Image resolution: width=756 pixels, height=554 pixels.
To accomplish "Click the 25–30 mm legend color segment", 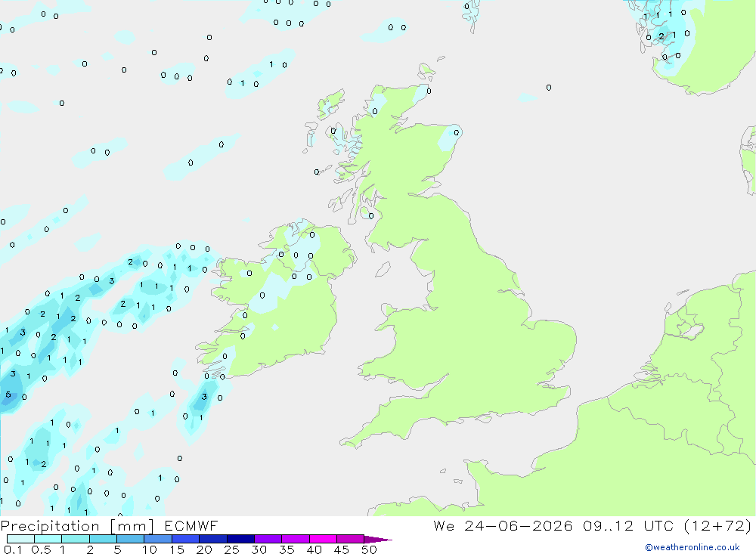I will click(x=240, y=539).
